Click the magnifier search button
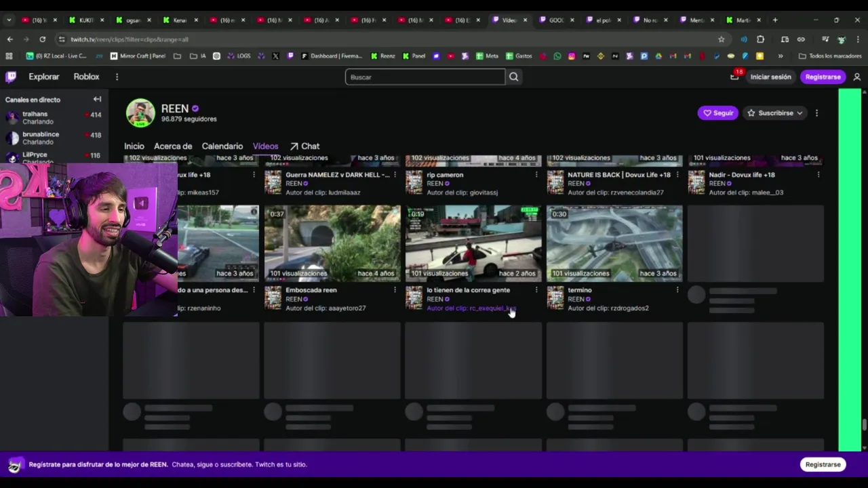 pyautogui.click(x=514, y=77)
